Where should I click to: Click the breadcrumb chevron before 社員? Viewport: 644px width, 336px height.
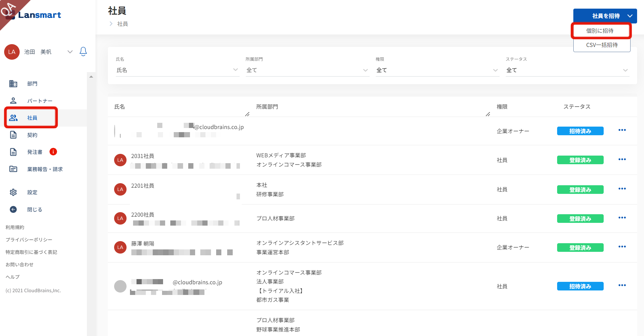click(111, 23)
